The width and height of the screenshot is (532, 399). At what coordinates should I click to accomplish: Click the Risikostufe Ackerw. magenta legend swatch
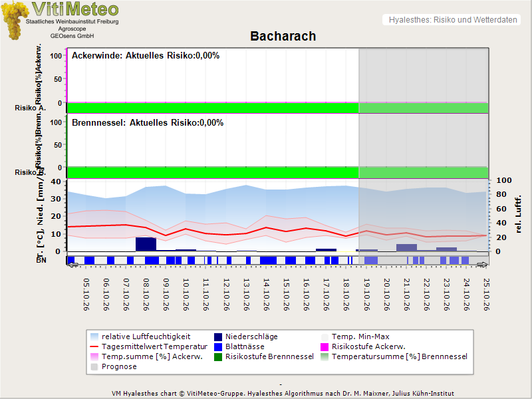tap(325, 346)
